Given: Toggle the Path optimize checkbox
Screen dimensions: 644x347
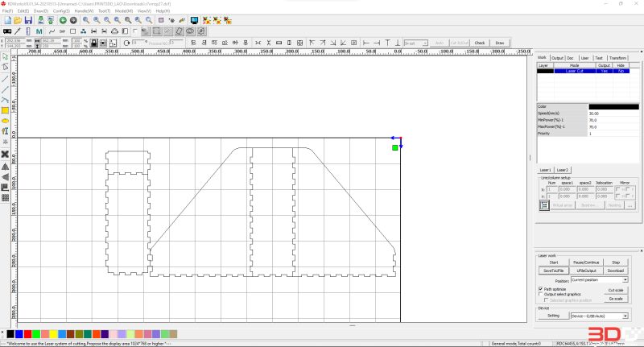Looking at the screenshot, I should 540,289.
